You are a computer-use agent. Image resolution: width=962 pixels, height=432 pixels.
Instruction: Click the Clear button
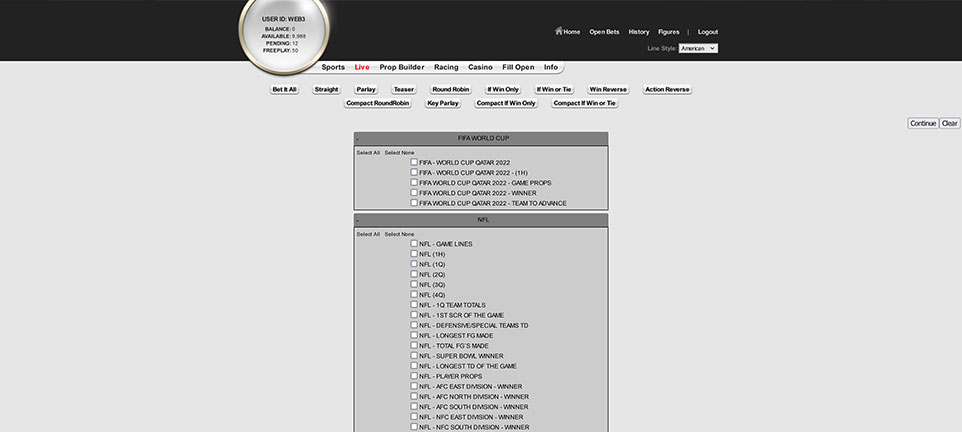tap(949, 123)
